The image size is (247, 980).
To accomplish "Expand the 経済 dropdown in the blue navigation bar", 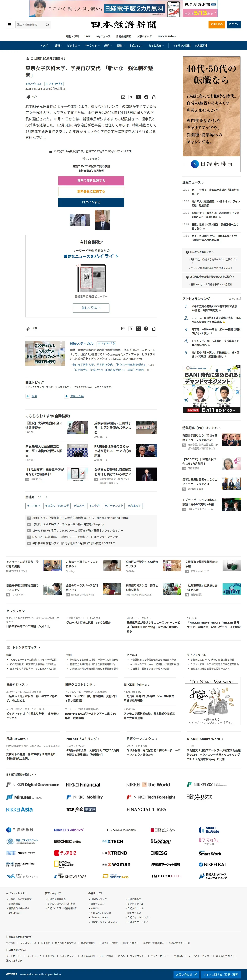I will (x=108, y=46).
